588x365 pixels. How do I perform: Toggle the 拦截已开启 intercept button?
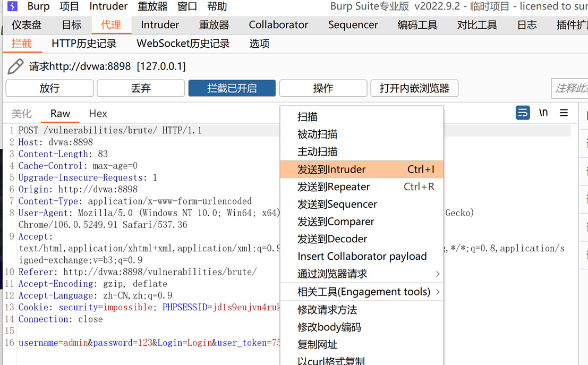click(x=232, y=88)
